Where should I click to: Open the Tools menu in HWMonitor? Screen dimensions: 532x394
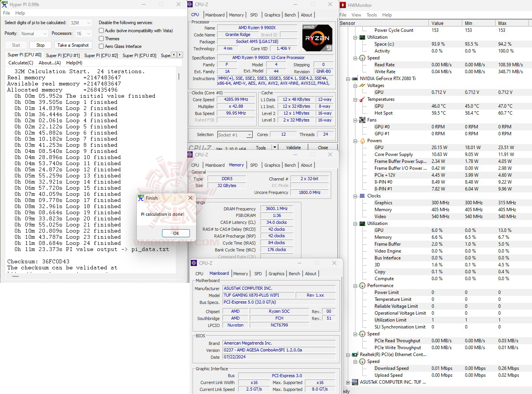pos(372,15)
